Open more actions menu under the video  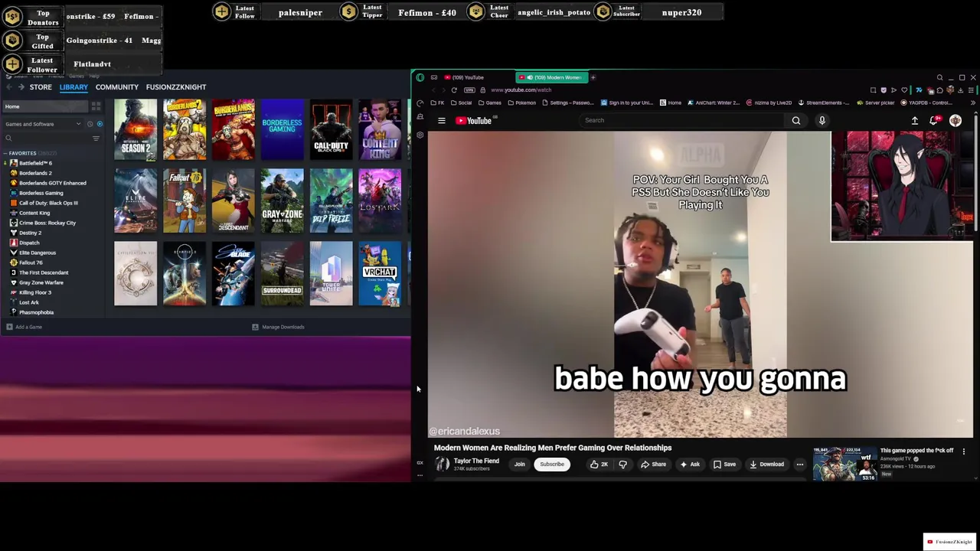[x=799, y=465]
